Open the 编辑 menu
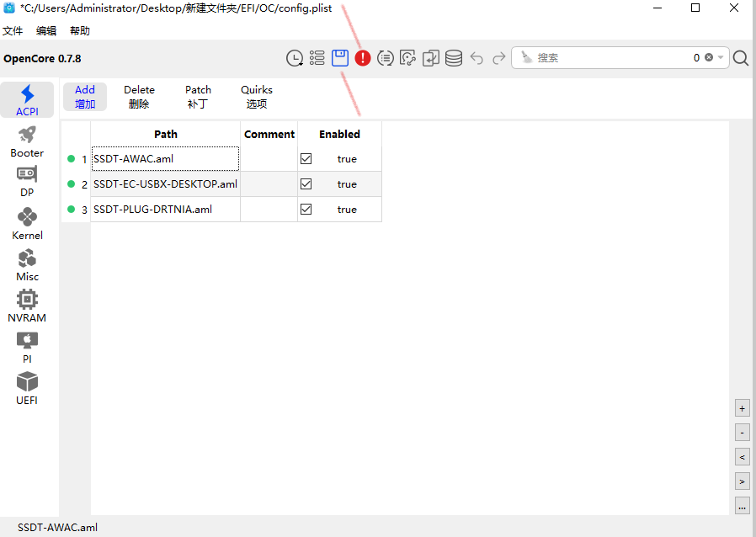Image resolution: width=756 pixels, height=537 pixels. click(x=46, y=31)
